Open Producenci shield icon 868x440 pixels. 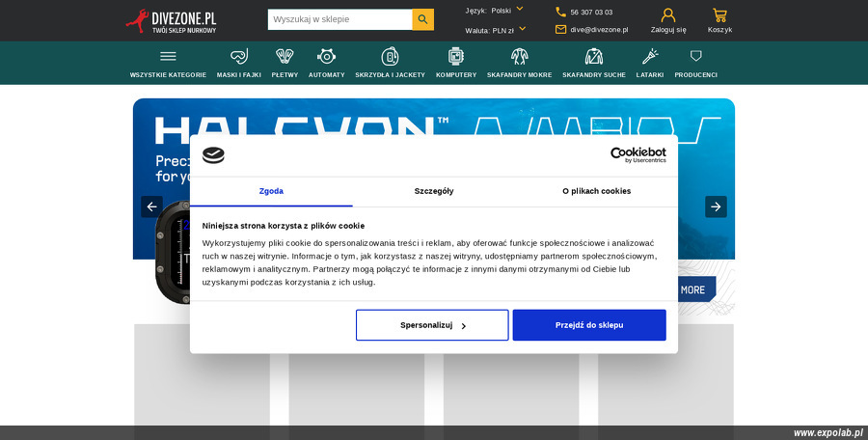(695, 55)
